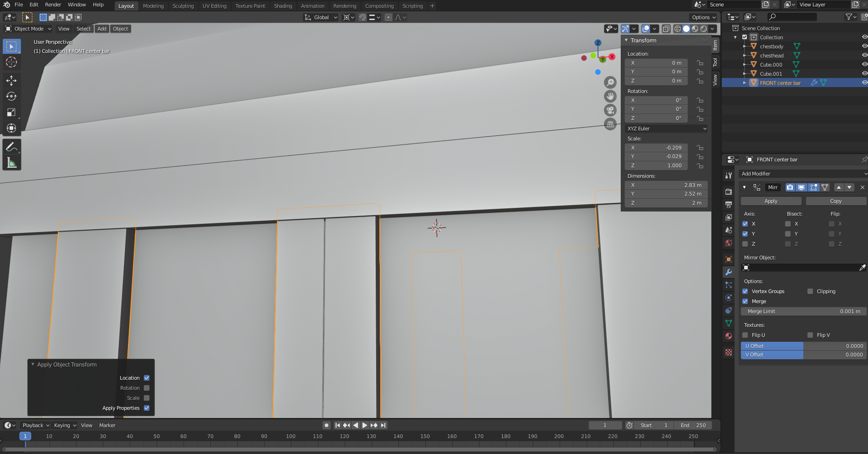Viewport: 868px width, 454px height.
Task: Open the Global transform orientation dropdown
Action: click(x=321, y=17)
